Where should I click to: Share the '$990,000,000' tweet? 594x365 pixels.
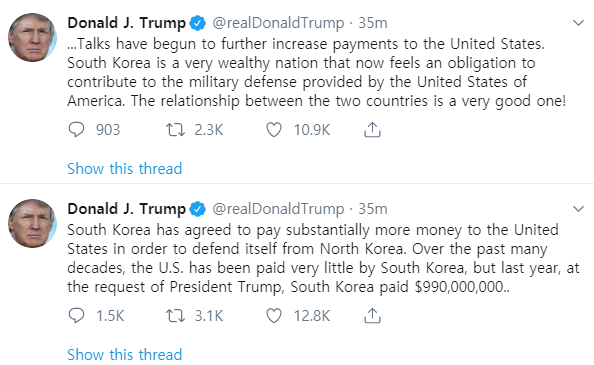(372, 315)
